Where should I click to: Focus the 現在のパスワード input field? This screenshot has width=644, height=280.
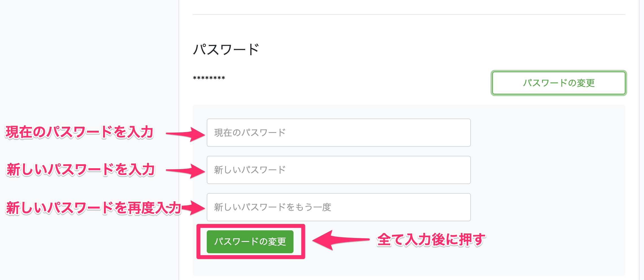338,133
